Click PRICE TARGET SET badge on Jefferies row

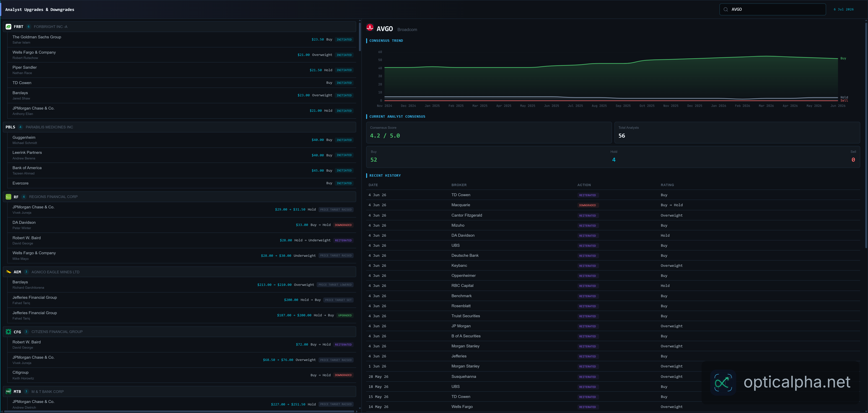pyautogui.click(x=338, y=300)
